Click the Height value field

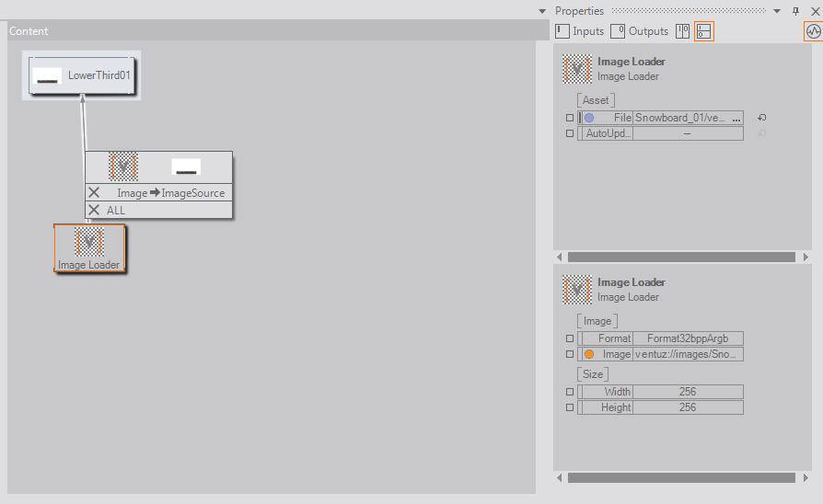point(687,407)
